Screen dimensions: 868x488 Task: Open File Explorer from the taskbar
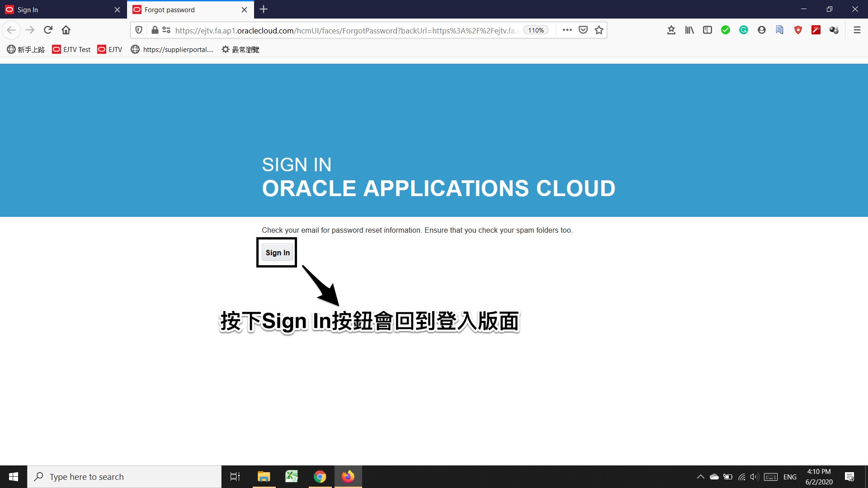pos(264,477)
